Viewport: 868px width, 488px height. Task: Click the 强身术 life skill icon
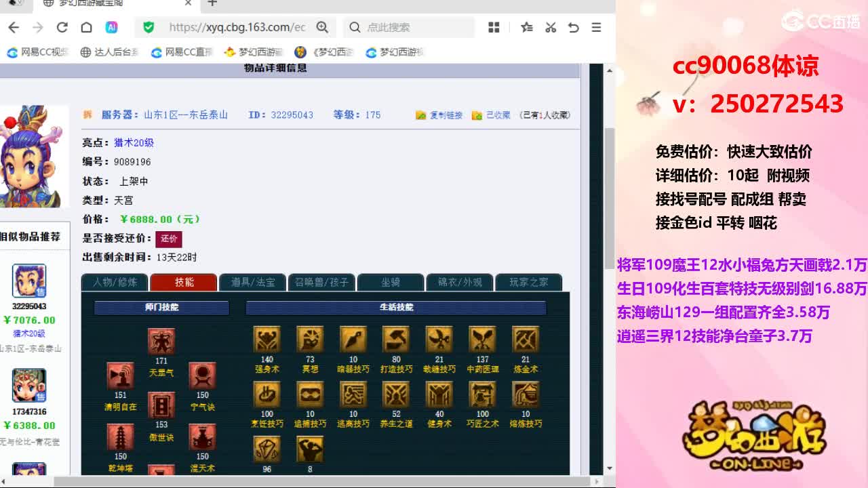267,340
